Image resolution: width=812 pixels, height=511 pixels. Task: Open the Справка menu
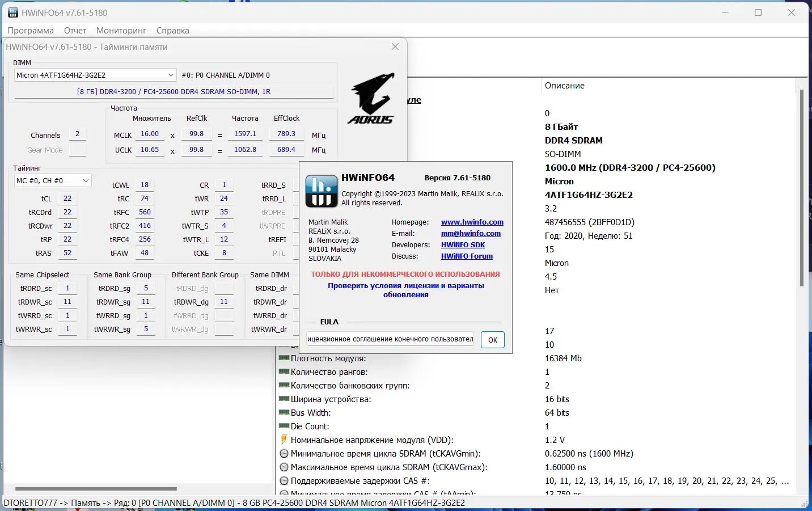[x=173, y=31]
